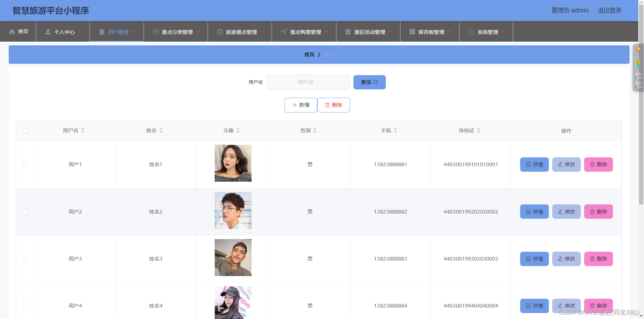
Task: Click the 退出登录 link
Action: (x=609, y=10)
